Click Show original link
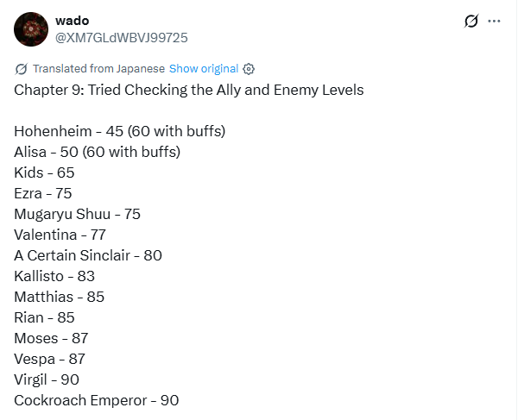 204,69
